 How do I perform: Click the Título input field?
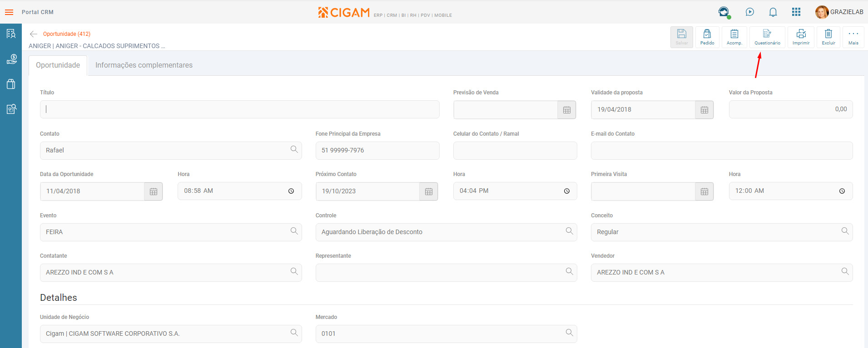(239, 109)
